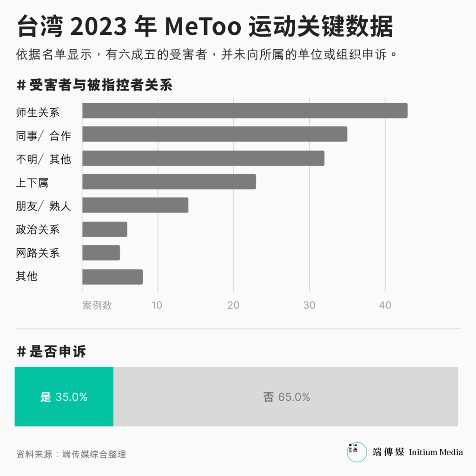Select the bottom 其他 bar
The height and width of the screenshot is (476, 476).
(112, 277)
